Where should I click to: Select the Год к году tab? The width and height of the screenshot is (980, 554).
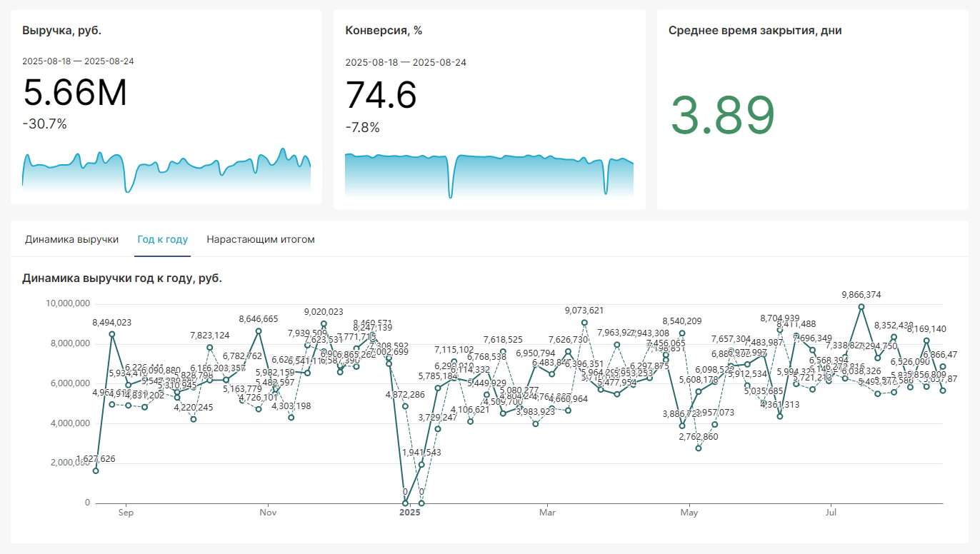163,239
